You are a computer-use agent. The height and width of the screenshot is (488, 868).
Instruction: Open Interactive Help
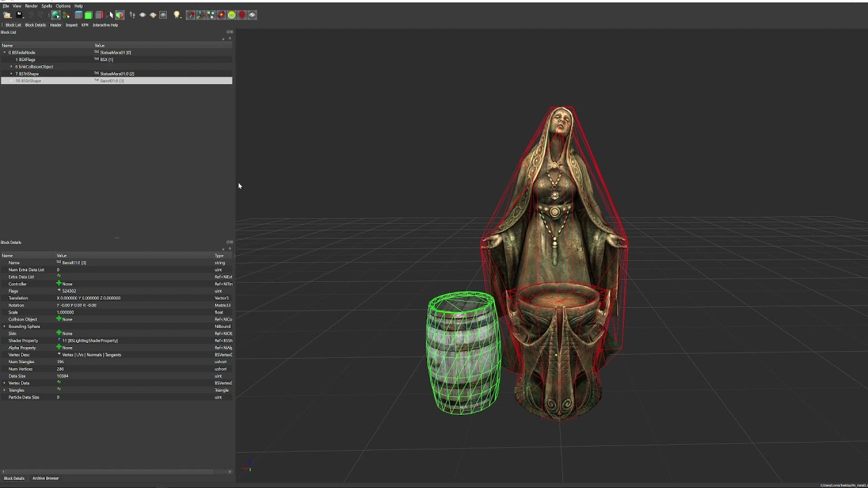click(105, 25)
